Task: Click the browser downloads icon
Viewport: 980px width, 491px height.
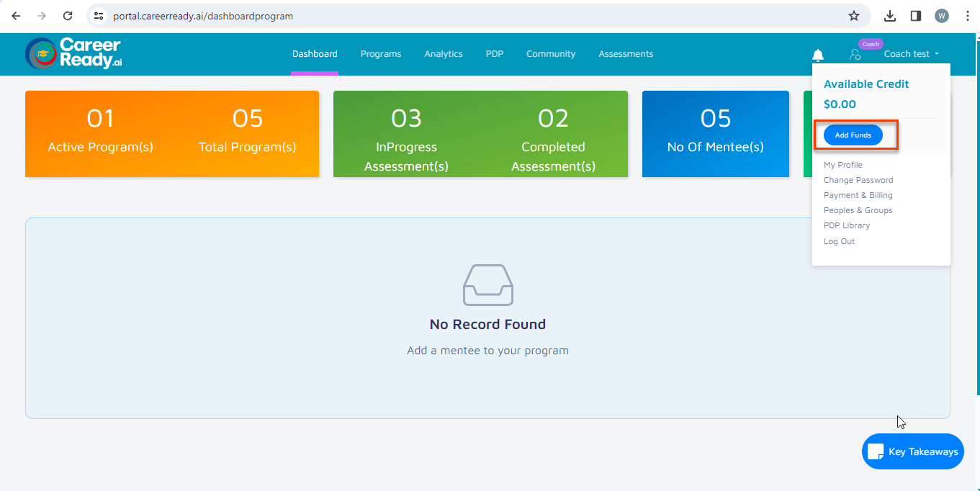Action: click(890, 15)
